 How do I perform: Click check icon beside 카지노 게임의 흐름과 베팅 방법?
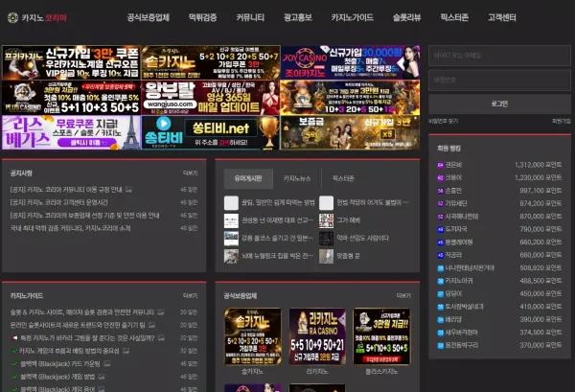14,351
